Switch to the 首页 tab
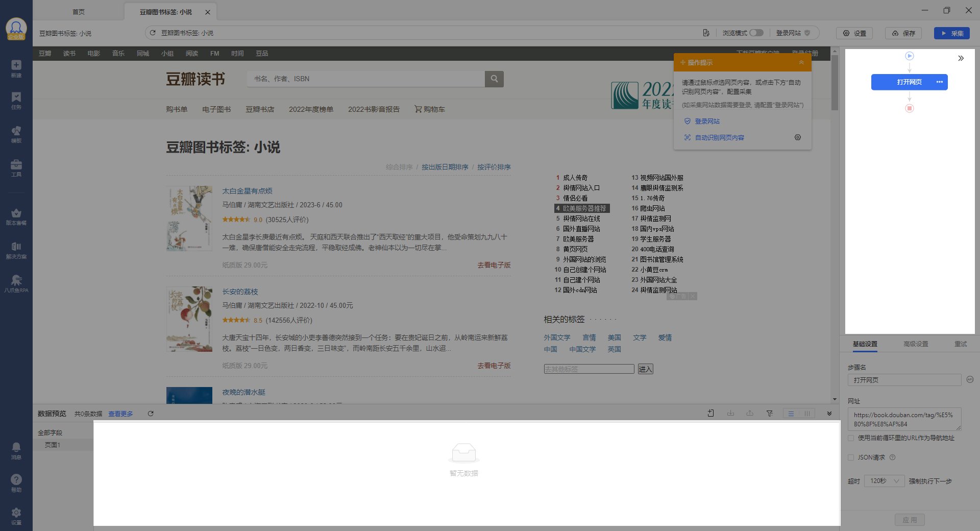This screenshot has width=980, height=531. tap(79, 12)
